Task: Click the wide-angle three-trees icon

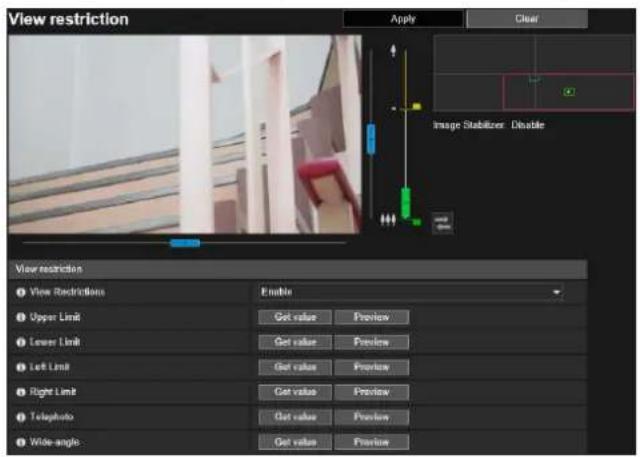Action: [388, 220]
